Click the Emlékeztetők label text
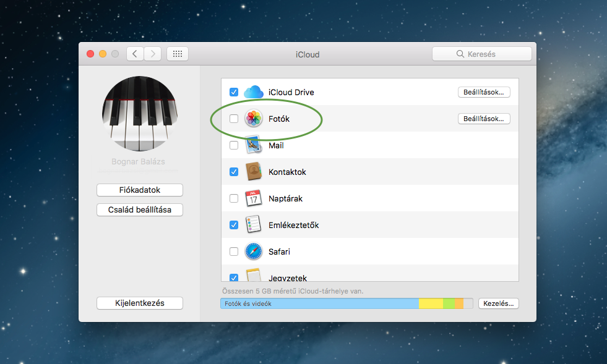The image size is (607, 364). [293, 225]
